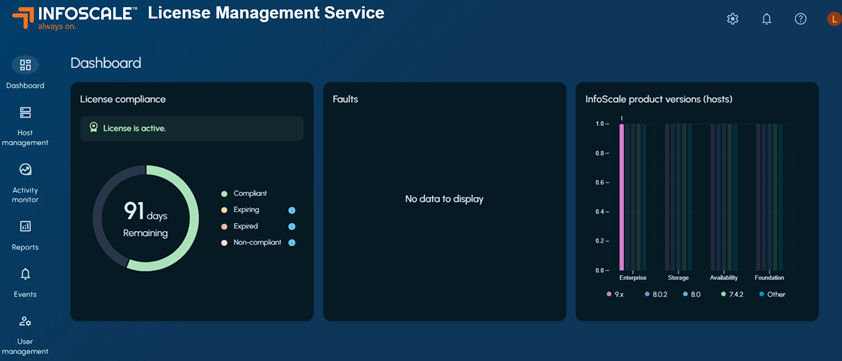Select the Storage axis label
Viewport: 842px width, 361px height.
678,278
